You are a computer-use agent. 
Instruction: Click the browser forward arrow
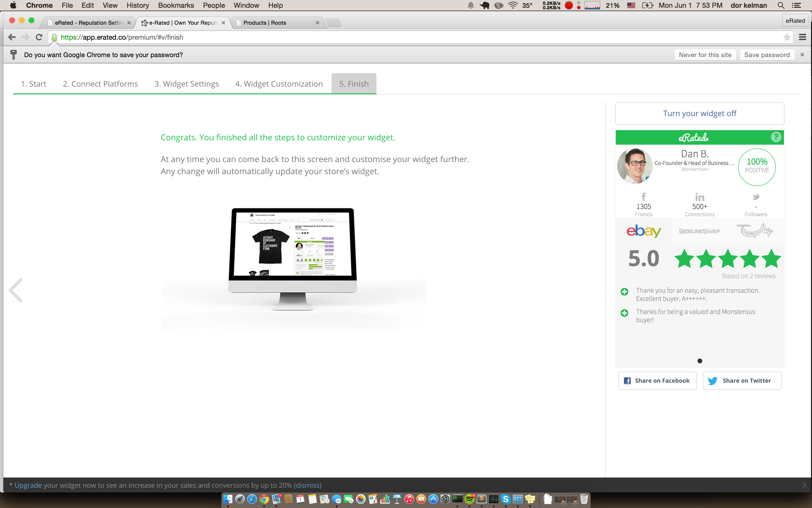(x=25, y=37)
